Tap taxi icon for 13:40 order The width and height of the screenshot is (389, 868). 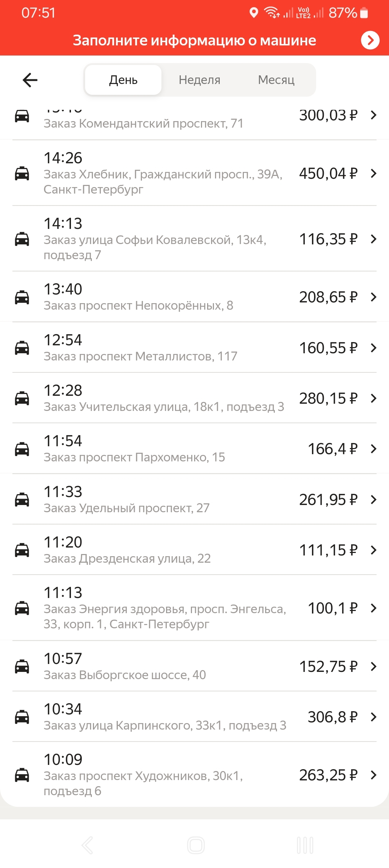(22, 297)
